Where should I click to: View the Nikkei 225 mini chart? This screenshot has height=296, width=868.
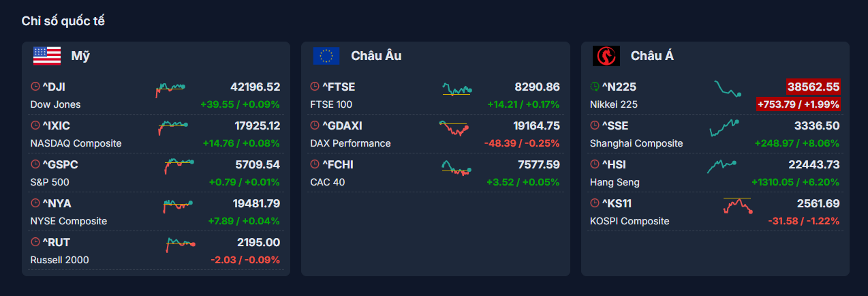pyautogui.click(x=727, y=89)
